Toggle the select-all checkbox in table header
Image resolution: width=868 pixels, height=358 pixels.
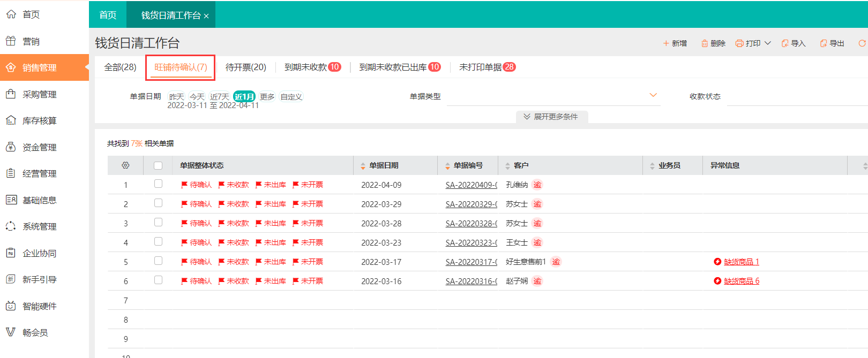coord(158,165)
